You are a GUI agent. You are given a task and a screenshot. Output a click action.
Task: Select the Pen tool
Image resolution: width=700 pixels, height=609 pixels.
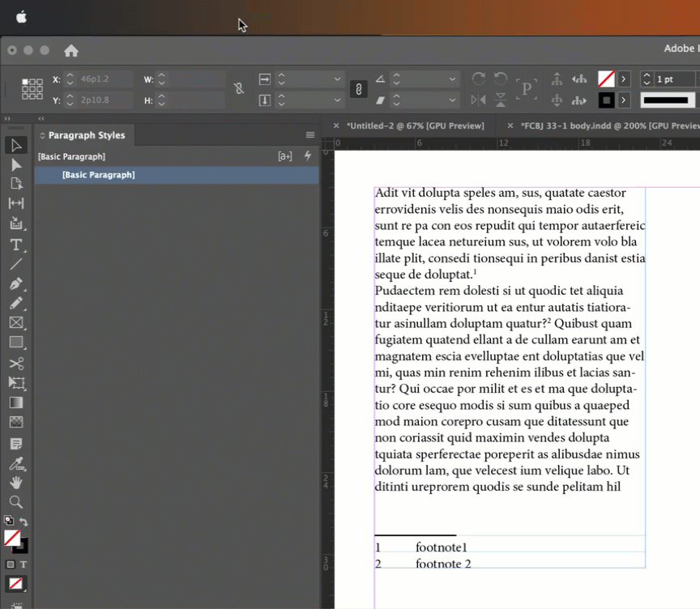click(16, 283)
